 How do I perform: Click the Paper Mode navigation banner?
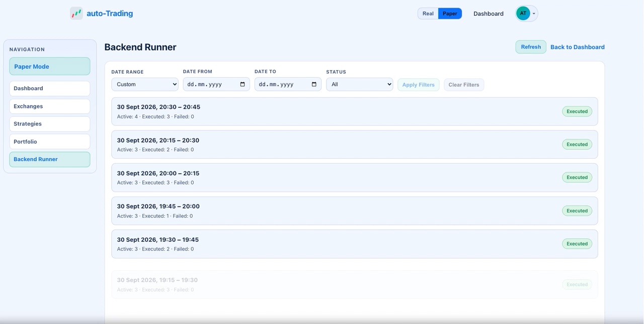tap(50, 67)
